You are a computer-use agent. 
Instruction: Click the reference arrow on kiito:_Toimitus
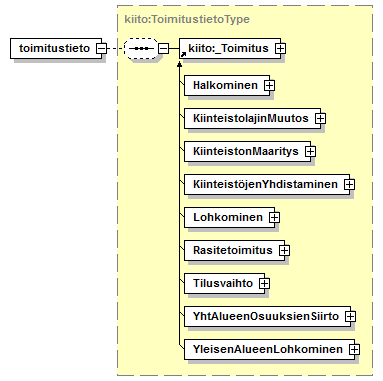(183, 54)
